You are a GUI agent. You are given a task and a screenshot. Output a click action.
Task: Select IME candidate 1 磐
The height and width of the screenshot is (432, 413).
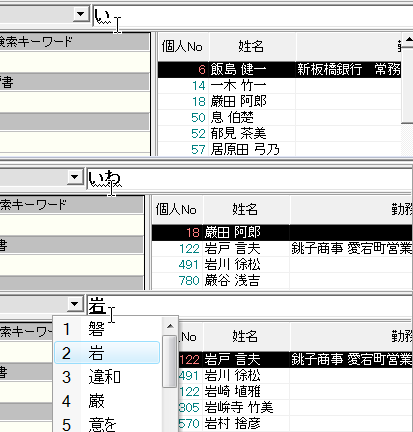coord(107,329)
